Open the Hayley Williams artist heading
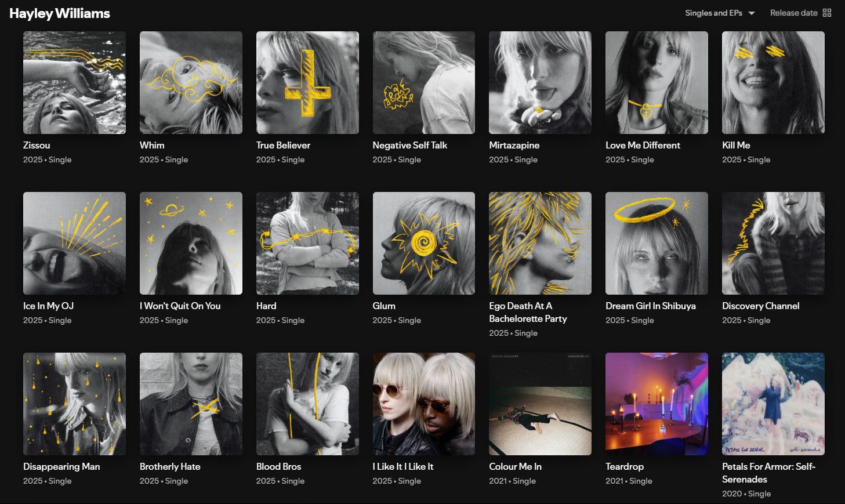The height and width of the screenshot is (504, 845). point(60,13)
